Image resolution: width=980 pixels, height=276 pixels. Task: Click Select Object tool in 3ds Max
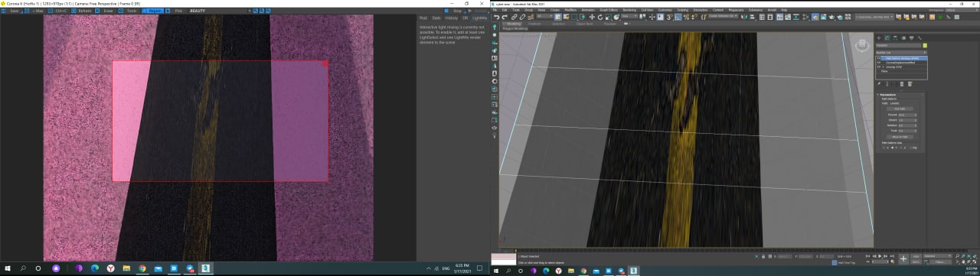tap(557, 17)
